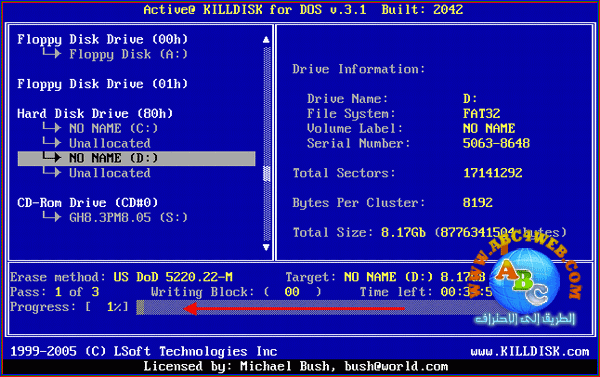The height and width of the screenshot is (377, 600).
Task: Click the Licensed by Michael Bush line
Action: pyautogui.click(x=295, y=366)
